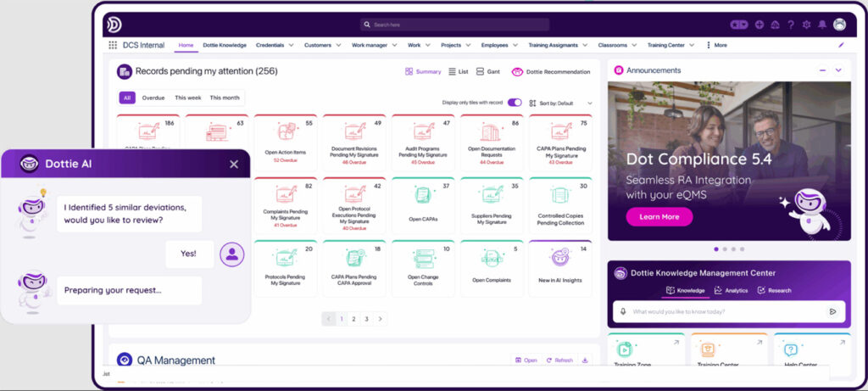The height and width of the screenshot is (391, 868).
Task: Open the Audit Programs Pending My Signature tile
Action: point(423,142)
